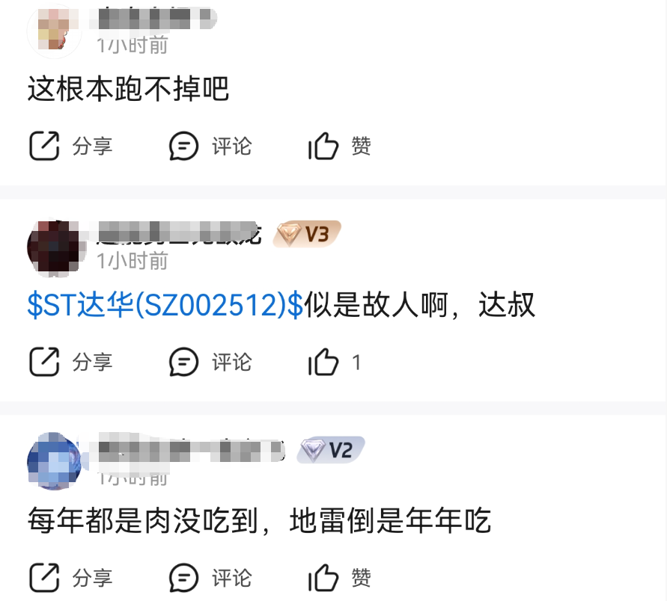
Task: Open comment icon under '每年都是肉没吃到' post
Action: (x=184, y=578)
